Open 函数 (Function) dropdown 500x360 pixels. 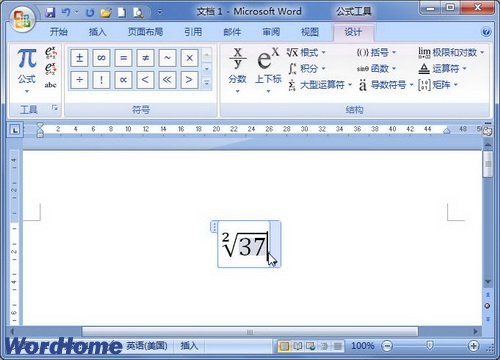376,69
